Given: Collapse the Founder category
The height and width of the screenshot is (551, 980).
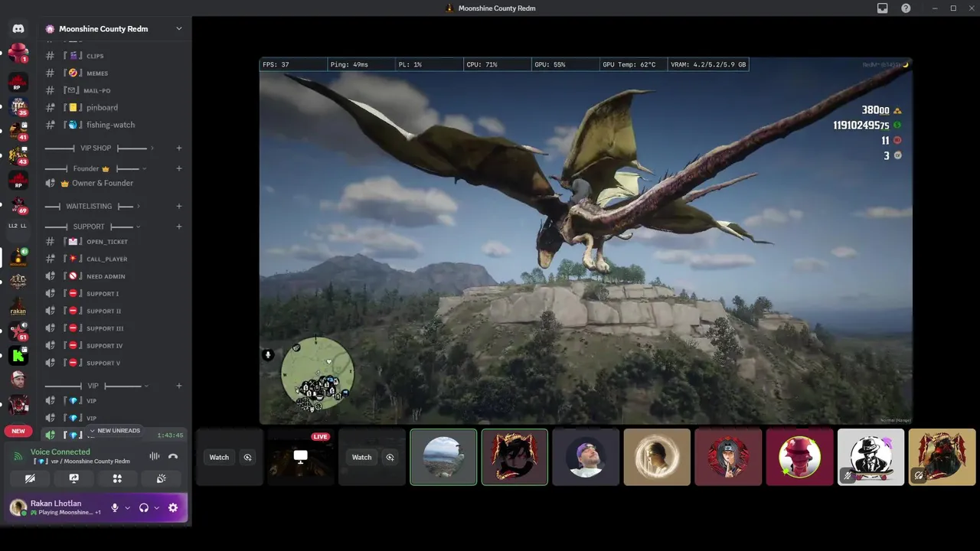Looking at the screenshot, I should point(95,168).
